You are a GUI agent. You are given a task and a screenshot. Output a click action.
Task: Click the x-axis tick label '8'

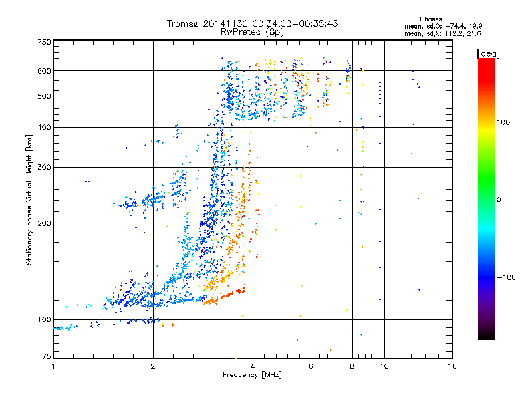coord(352,366)
